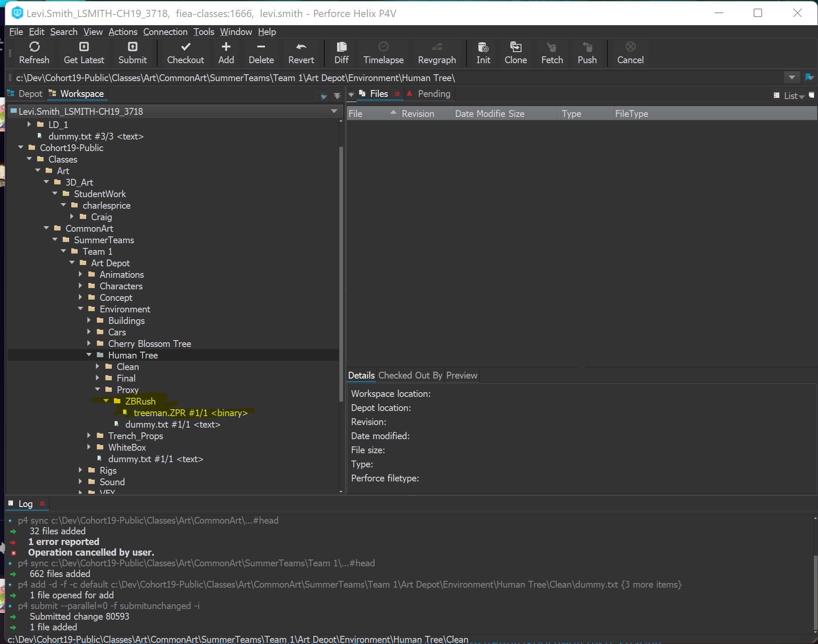Sort by the Date Modified column header
Image resolution: width=818 pixels, height=644 pixels.
click(480, 114)
